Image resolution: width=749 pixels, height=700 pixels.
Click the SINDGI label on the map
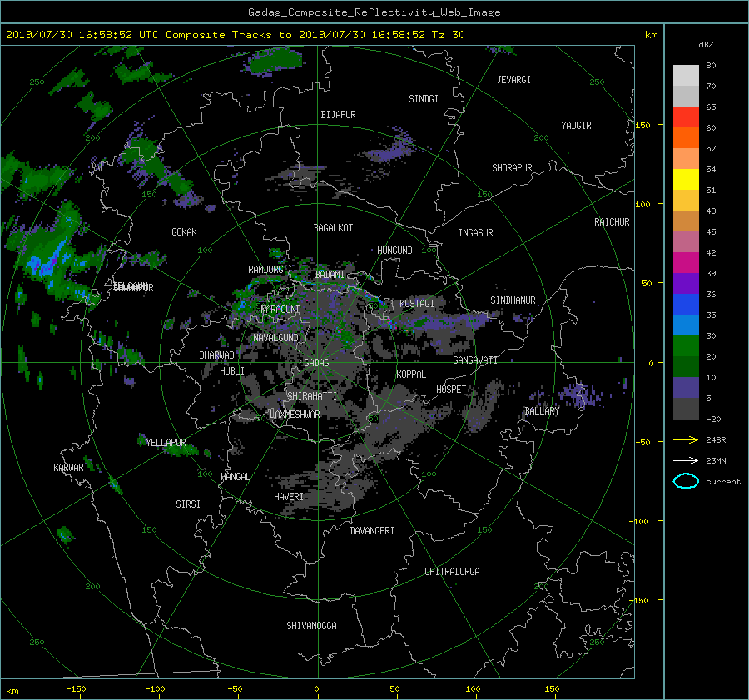coord(424,99)
